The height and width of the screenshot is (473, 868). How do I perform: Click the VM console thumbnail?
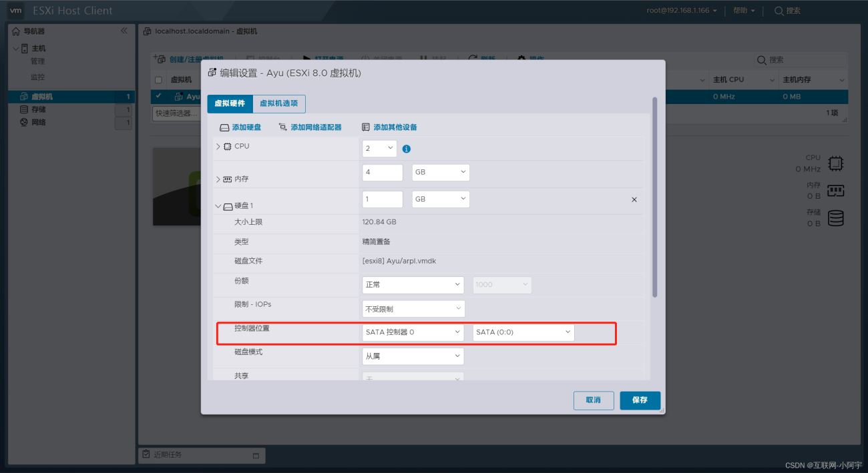(x=177, y=186)
